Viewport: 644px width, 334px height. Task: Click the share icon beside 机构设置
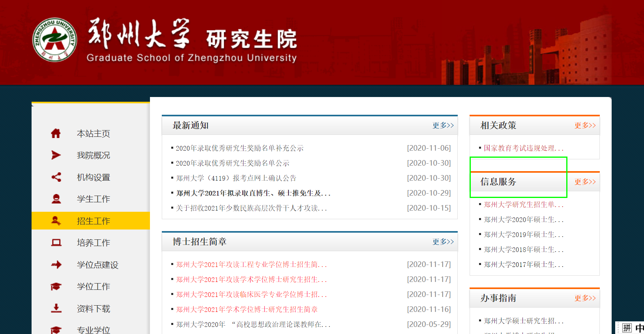click(x=56, y=177)
